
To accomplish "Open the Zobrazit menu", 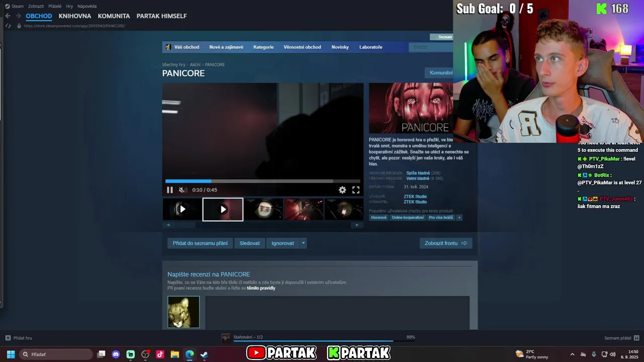I will coord(36,6).
